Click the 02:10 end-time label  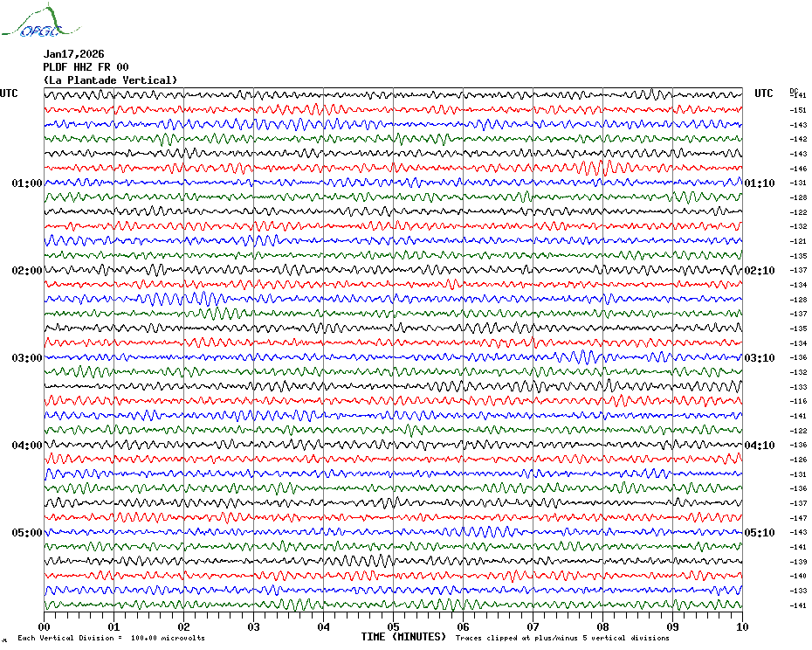(760, 271)
